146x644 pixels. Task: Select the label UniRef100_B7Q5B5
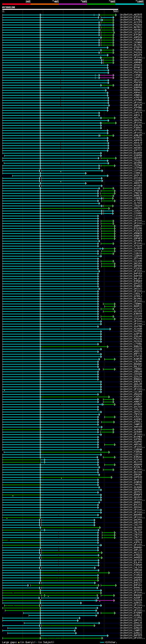pos(131,613)
